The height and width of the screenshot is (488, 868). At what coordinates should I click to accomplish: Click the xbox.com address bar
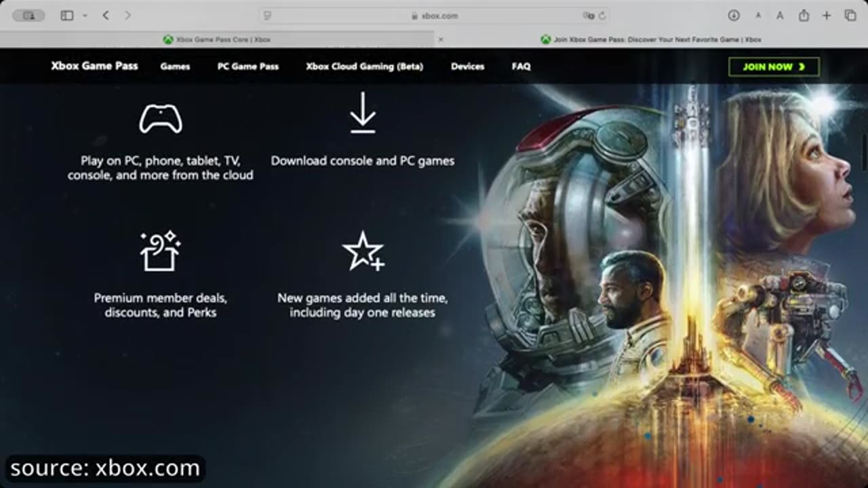[434, 16]
